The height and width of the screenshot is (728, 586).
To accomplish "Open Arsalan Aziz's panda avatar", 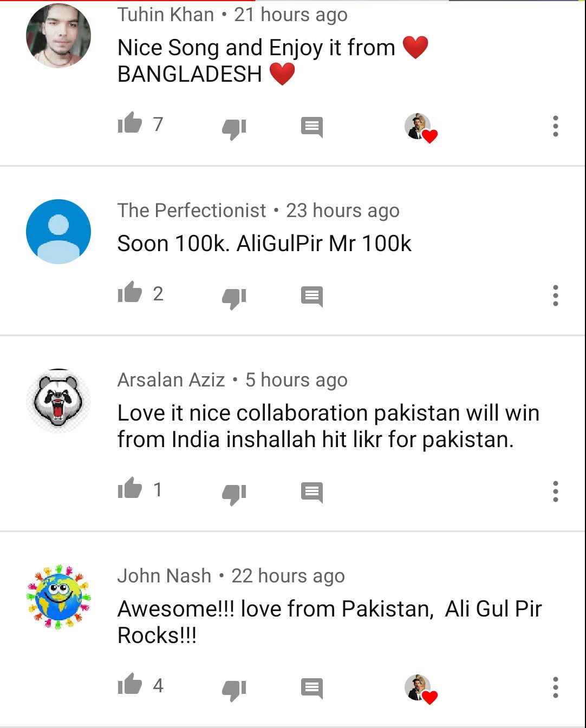I will click(x=58, y=401).
